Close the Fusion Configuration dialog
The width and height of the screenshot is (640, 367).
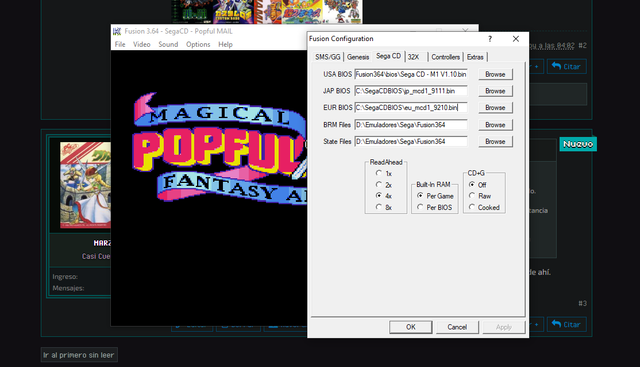(x=516, y=39)
